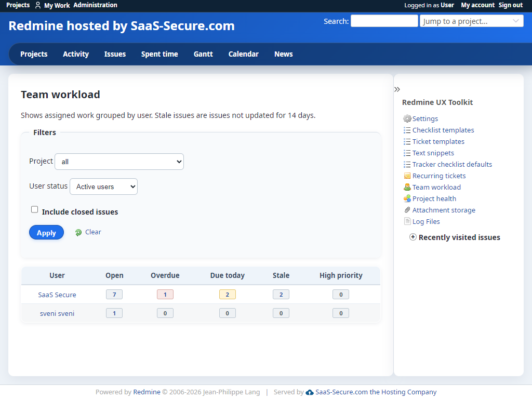Viewport: 532px width, 399px height.
Task: Click the Redmine link in footer
Action: click(x=147, y=392)
